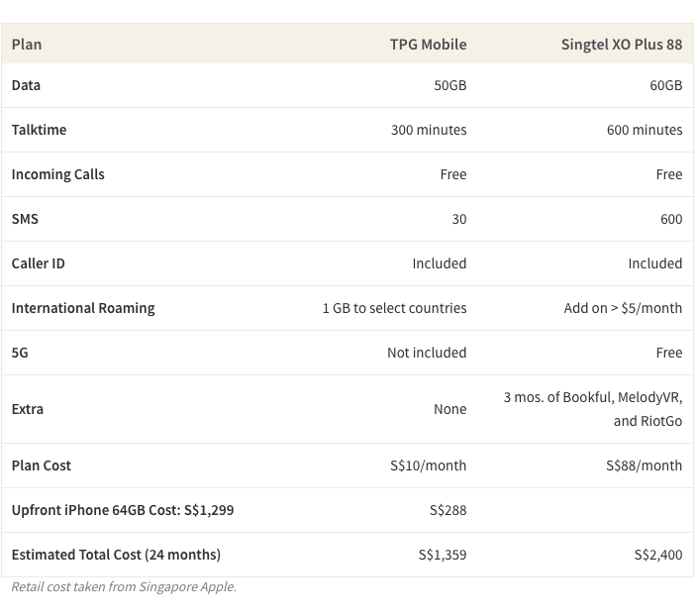Click the '5G' row label
This screenshot has height=616, width=698.
pyautogui.click(x=20, y=353)
